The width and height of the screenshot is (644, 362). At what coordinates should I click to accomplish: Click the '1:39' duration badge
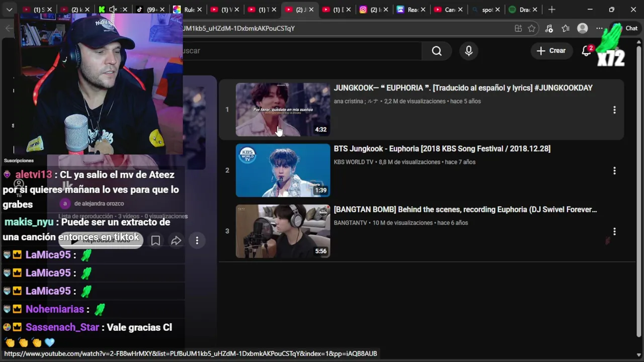321,191
